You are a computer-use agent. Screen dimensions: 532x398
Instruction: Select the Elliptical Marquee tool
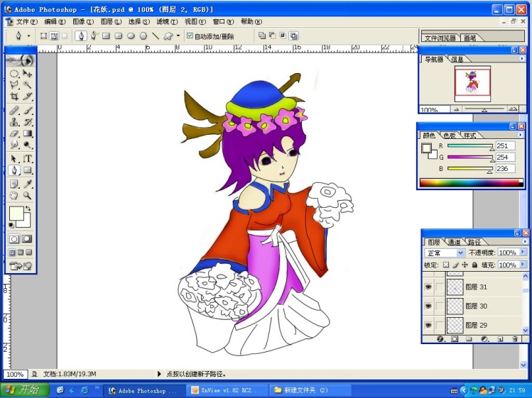pyautogui.click(x=14, y=74)
